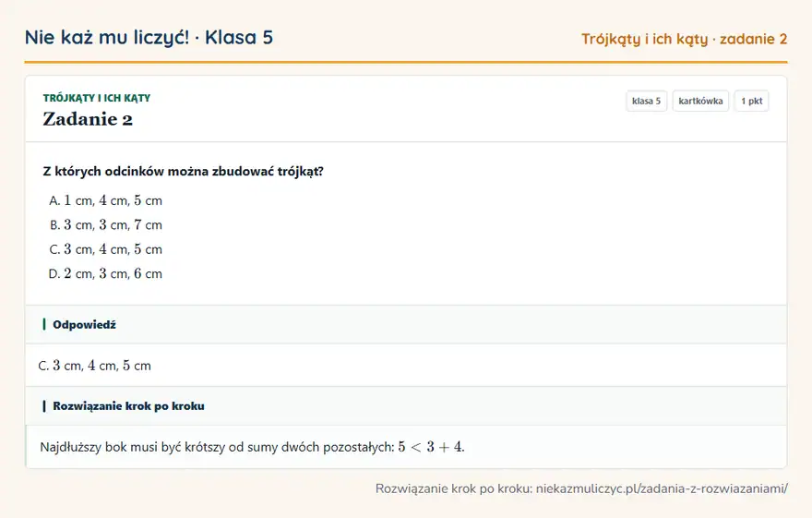Click the 'Odpowiedź' section header
The width and height of the screenshot is (812, 518).
tap(406, 325)
